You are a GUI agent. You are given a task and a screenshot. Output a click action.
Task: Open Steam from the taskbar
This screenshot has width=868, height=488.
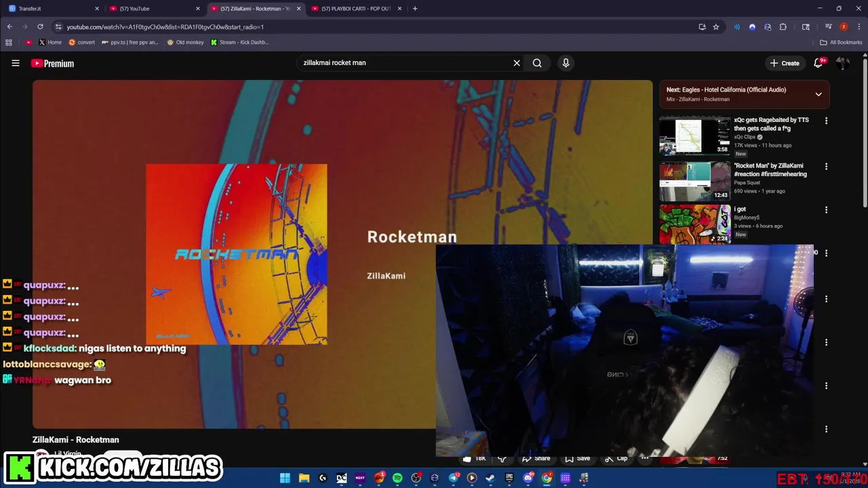(x=490, y=478)
